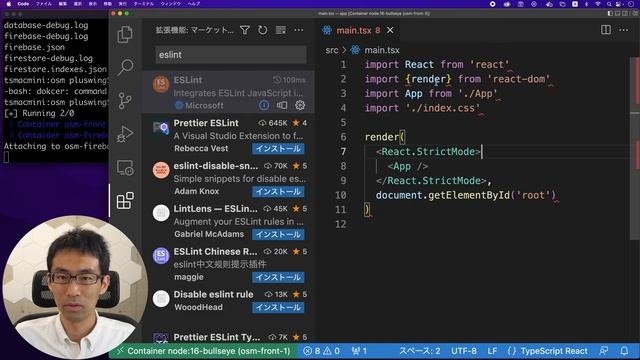Open the Run and Debug view
The height and width of the screenshot is (360, 640).
point(125,134)
